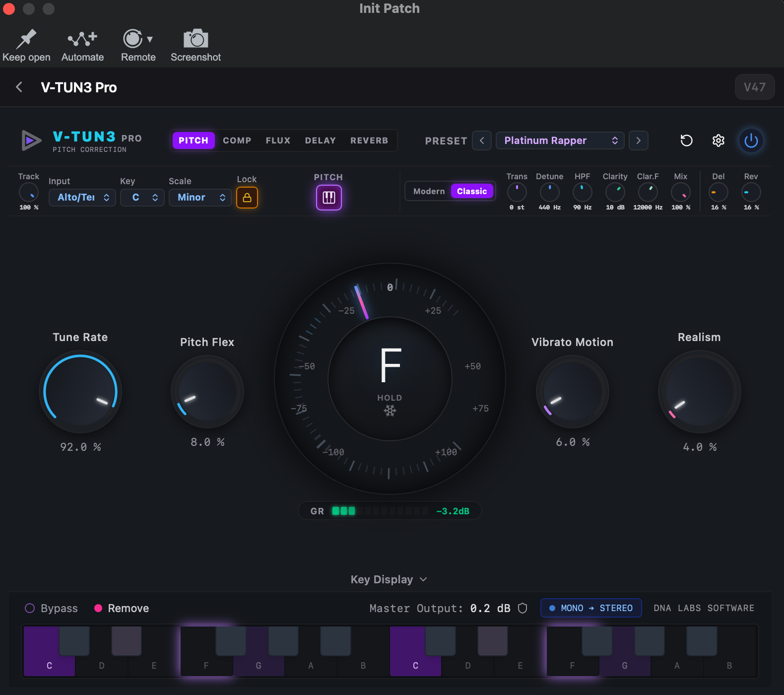Open the Key dropdown set to C

[x=142, y=198]
